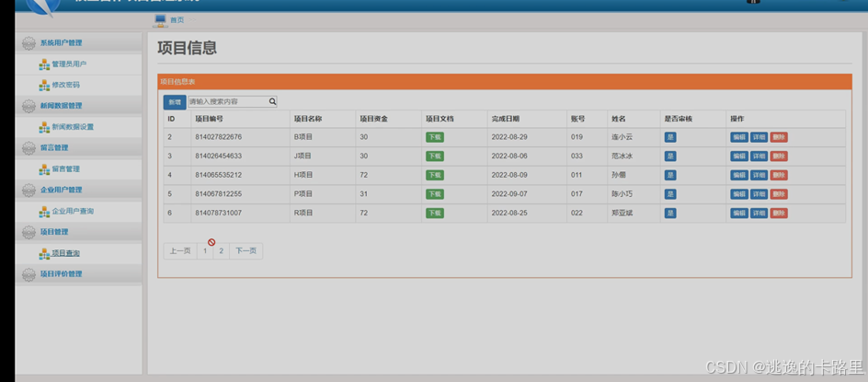Delete the R项目 row with 删除
Image resolution: width=868 pixels, height=382 pixels.
pyautogui.click(x=779, y=213)
